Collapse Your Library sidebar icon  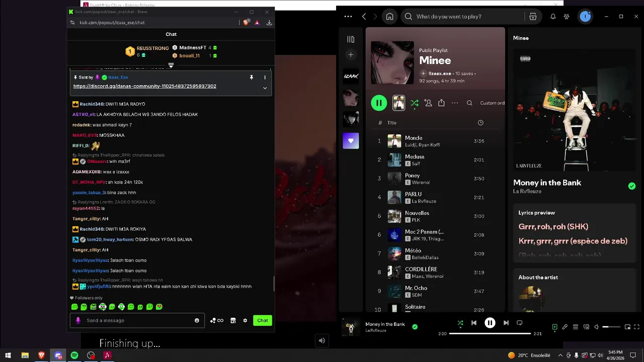coord(351,39)
